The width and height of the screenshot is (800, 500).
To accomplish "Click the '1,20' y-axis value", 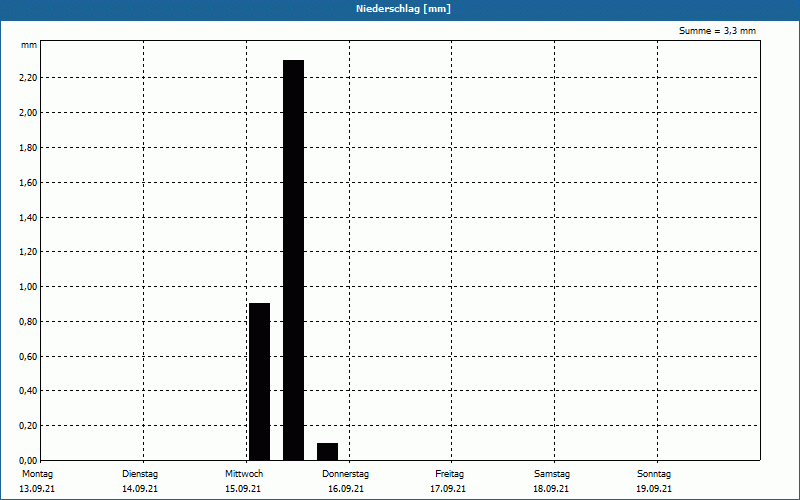I will click(x=28, y=252).
